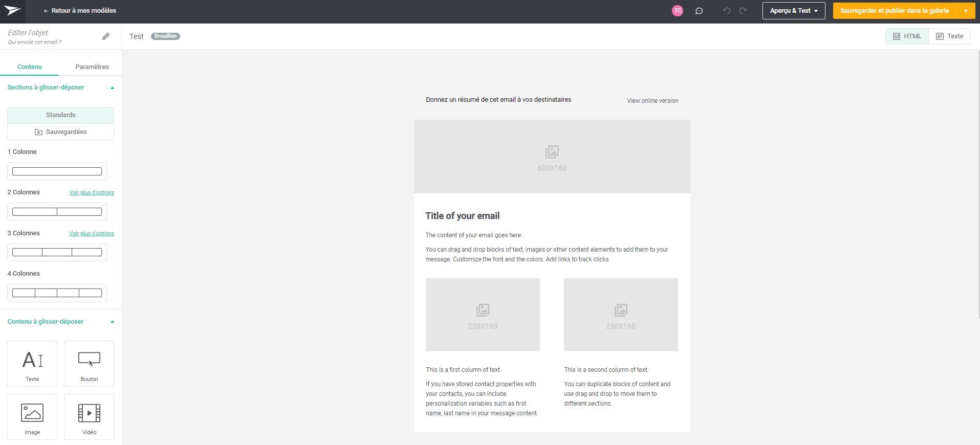This screenshot has height=445, width=980.
Task: Click Sauvegarder et publier dans la galerie
Action: point(895,11)
